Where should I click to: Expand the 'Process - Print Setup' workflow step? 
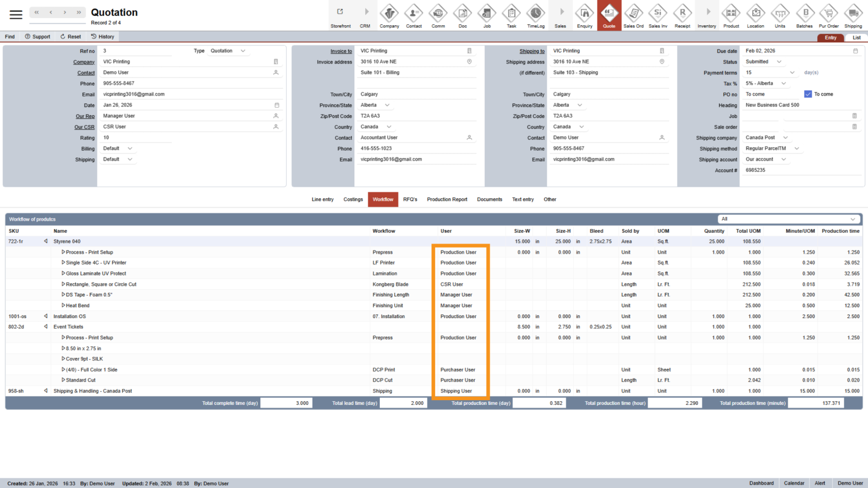63,252
